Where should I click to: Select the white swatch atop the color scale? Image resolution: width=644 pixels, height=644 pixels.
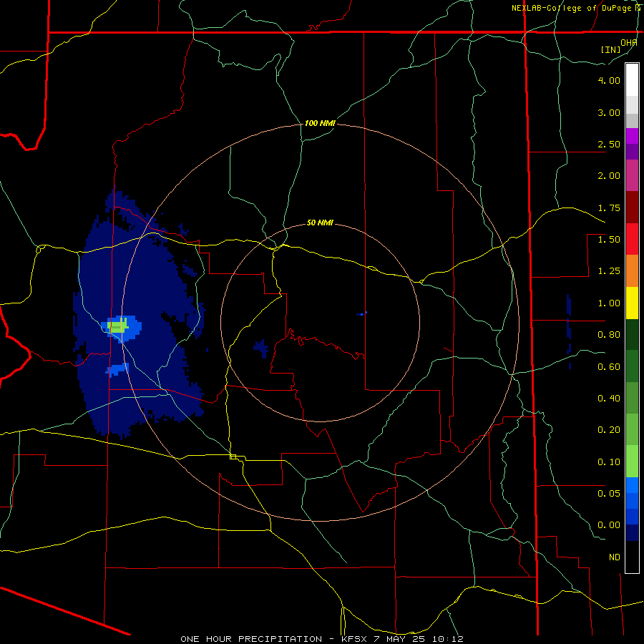point(632,80)
